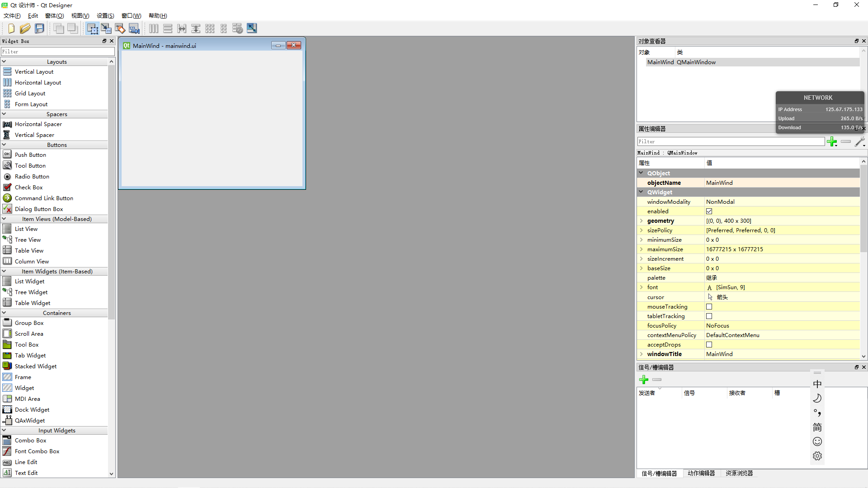This screenshot has height=488, width=868.
Task: Switch to Edit Tab Order mode icon
Action: (x=134, y=28)
